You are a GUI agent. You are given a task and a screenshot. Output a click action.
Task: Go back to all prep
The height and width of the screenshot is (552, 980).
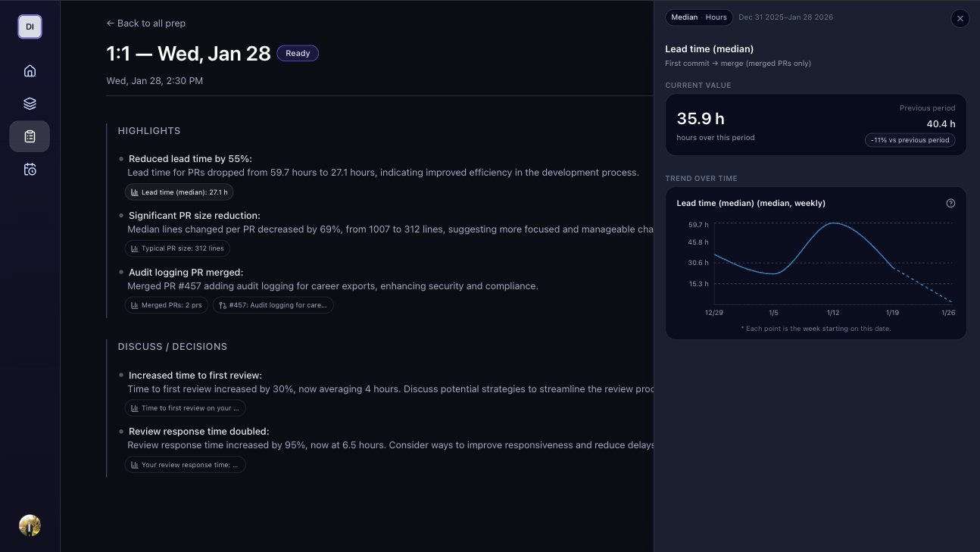[x=146, y=23]
